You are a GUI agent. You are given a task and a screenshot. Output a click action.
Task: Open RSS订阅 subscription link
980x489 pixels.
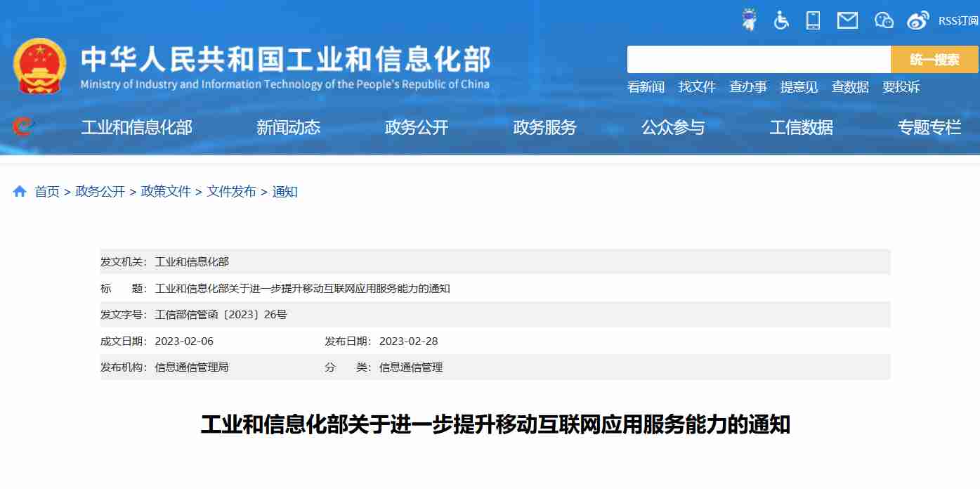coord(958,20)
